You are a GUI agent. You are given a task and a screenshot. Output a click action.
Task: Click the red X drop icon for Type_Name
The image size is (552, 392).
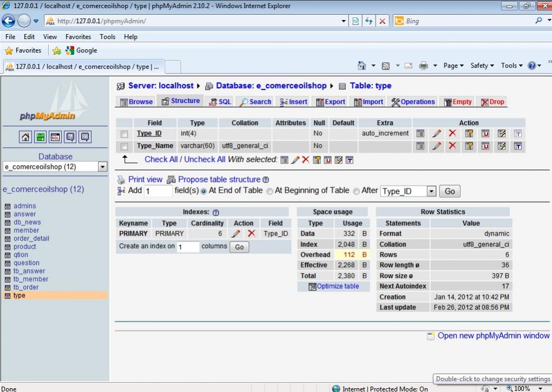click(x=452, y=146)
